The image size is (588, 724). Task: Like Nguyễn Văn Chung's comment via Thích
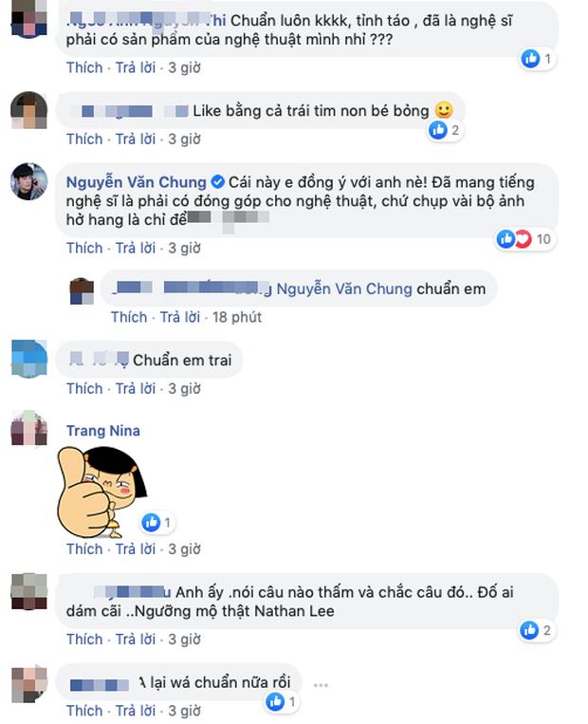pyautogui.click(x=84, y=249)
